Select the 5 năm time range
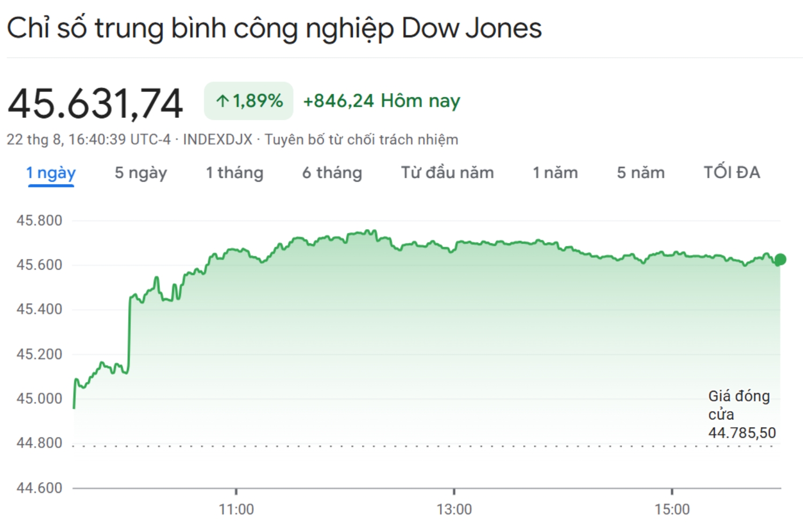The image size is (803, 532). click(640, 172)
